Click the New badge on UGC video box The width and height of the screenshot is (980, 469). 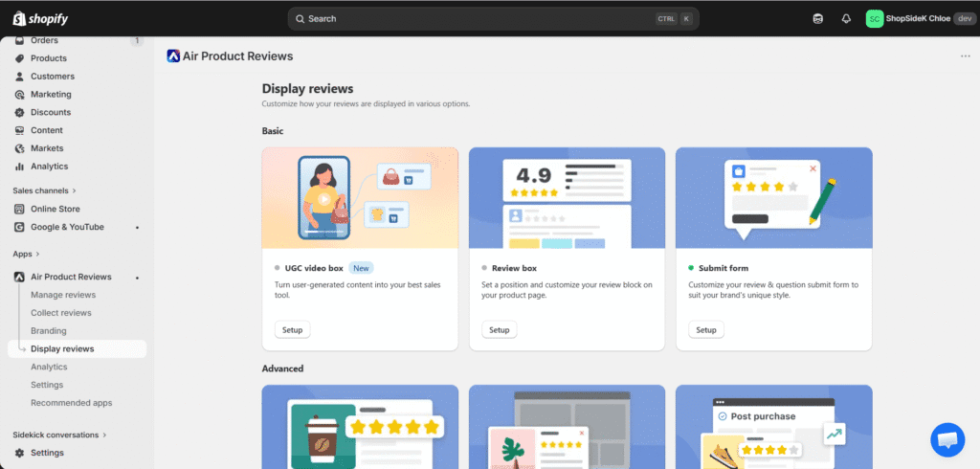361,268
